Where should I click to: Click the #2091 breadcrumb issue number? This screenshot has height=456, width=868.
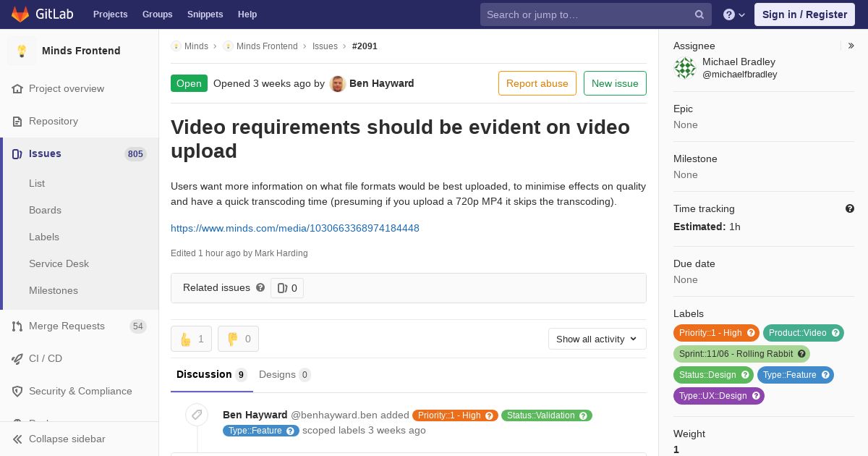click(365, 46)
